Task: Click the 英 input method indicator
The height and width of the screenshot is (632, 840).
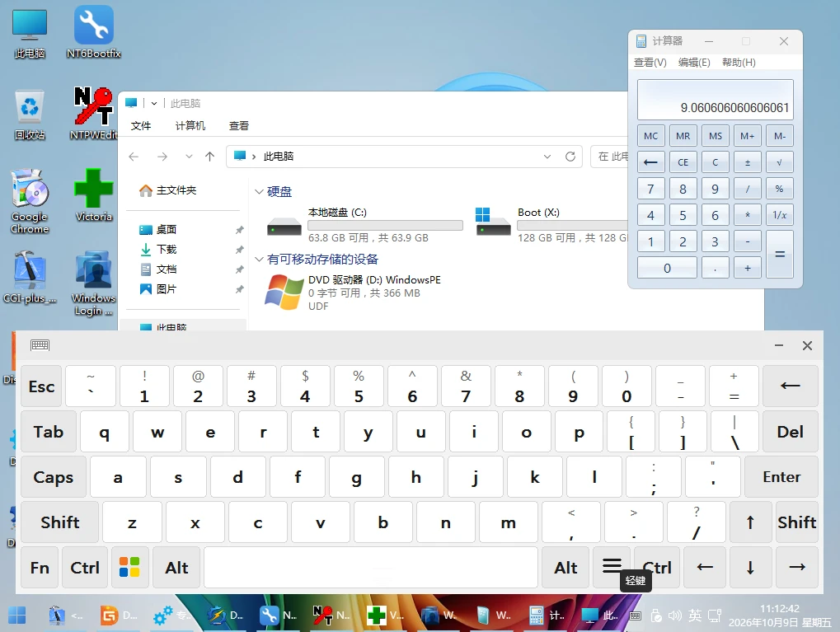Action: pos(695,616)
